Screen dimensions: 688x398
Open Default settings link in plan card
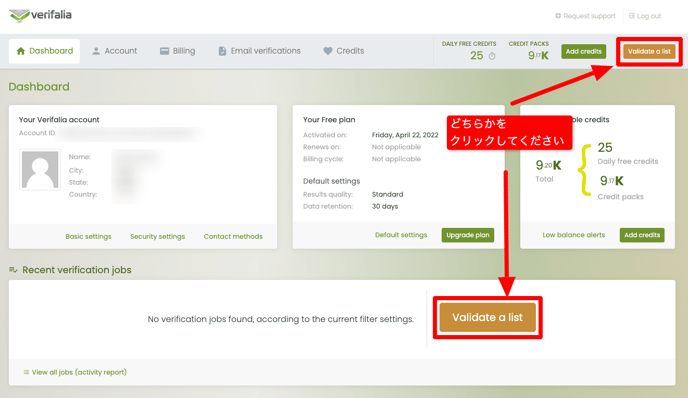coord(401,235)
